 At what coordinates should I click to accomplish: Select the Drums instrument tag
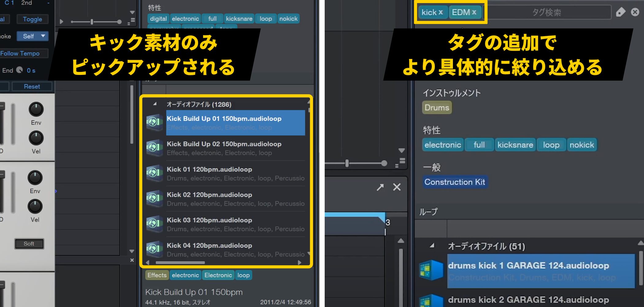(437, 108)
